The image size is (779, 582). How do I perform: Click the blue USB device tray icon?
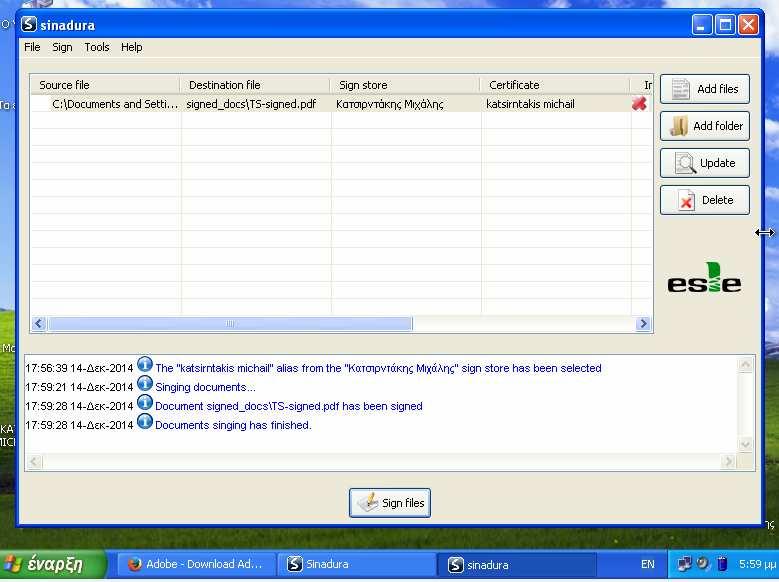tap(722, 564)
